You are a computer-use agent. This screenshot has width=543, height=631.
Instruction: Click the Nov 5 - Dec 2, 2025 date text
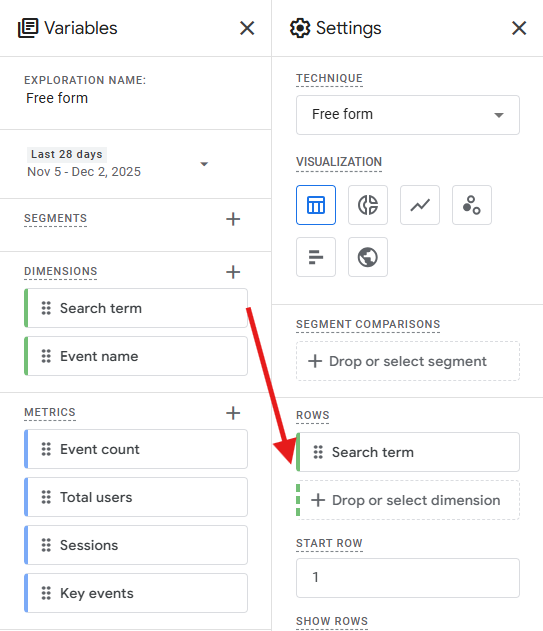84,172
